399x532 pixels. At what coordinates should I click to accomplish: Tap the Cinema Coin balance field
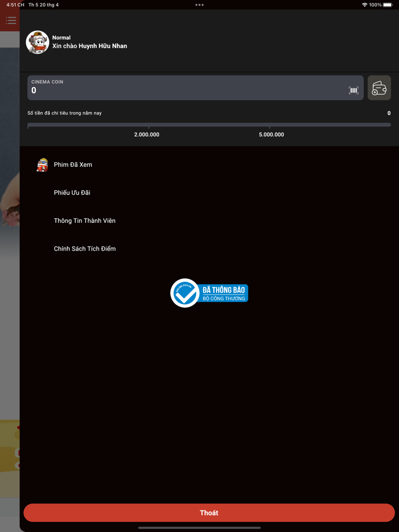pyautogui.click(x=196, y=88)
